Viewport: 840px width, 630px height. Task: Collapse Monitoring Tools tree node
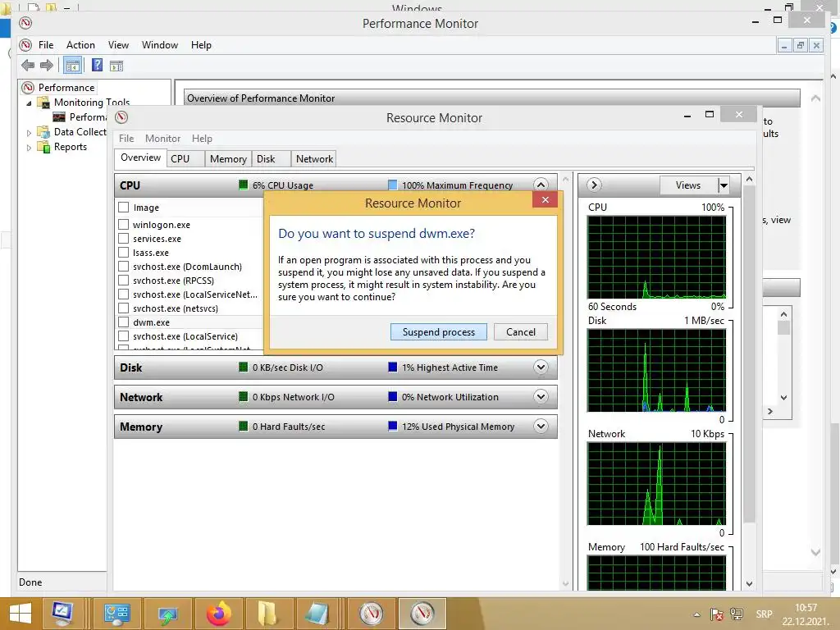29,103
